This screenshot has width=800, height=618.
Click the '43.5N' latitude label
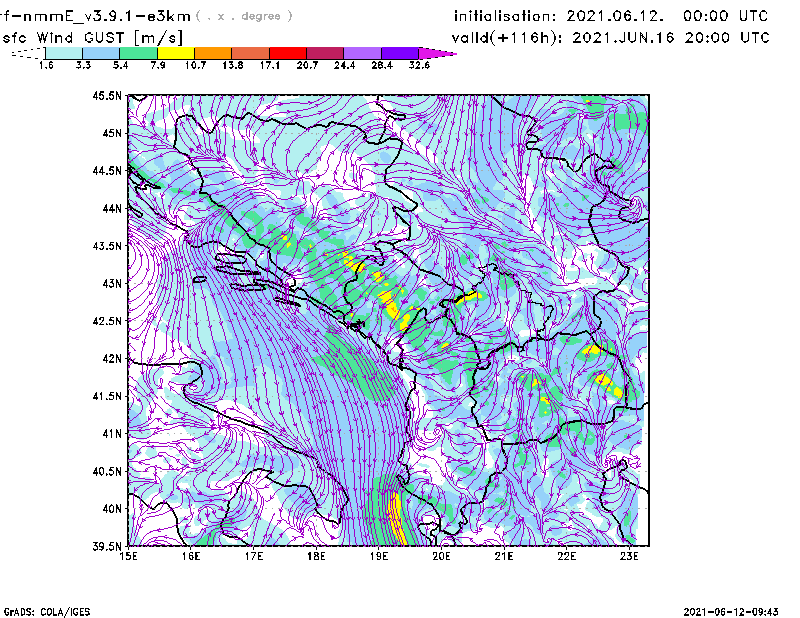[x=107, y=246]
